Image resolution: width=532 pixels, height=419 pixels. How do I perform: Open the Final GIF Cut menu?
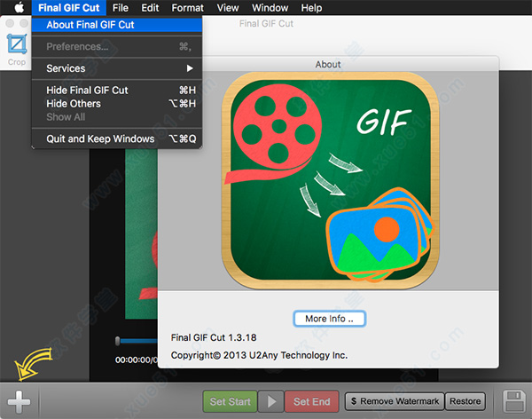click(x=69, y=7)
